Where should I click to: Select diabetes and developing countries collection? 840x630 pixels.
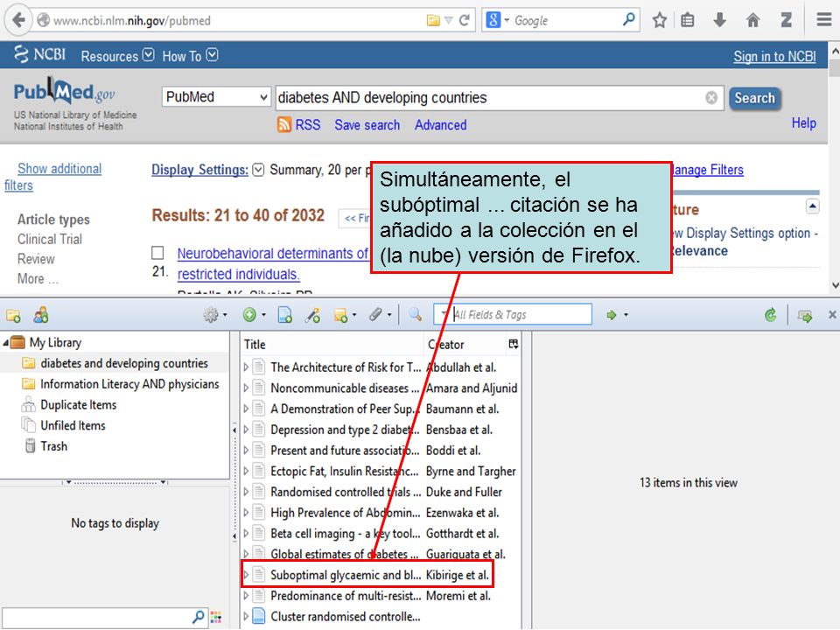(x=123, y=363)
